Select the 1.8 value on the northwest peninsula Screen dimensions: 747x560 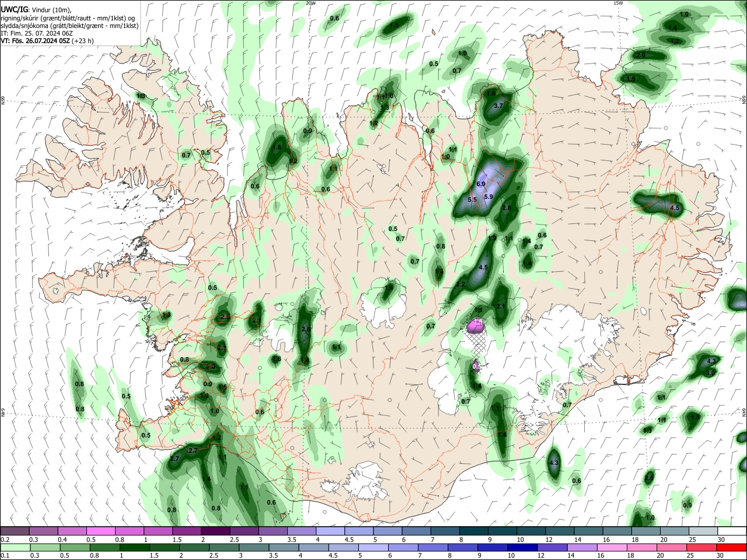(x=277, y=147)
